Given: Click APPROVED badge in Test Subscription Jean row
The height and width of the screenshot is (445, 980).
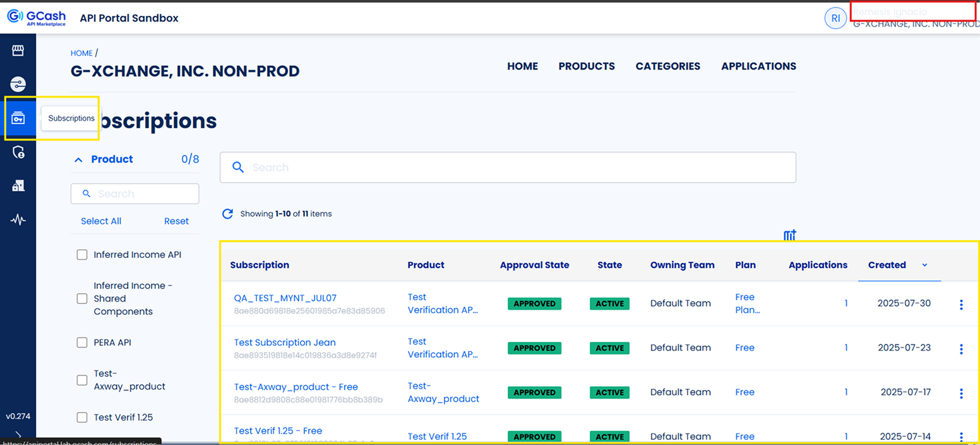Looking at the screenshot, I should 534,348.
